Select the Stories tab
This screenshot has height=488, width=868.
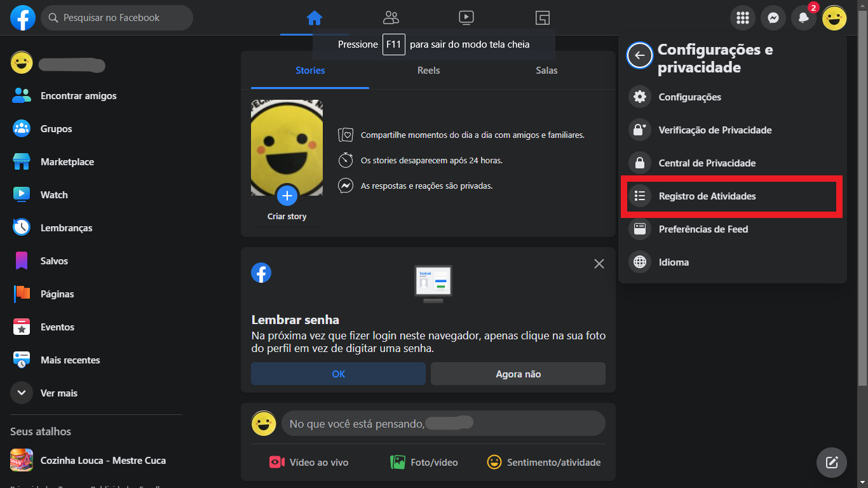coord(310,71)
